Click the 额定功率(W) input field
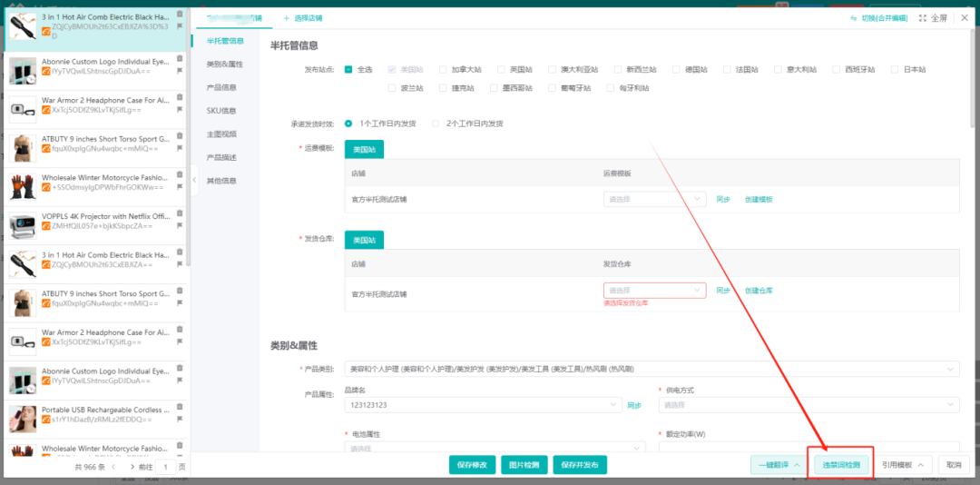980x485 pixels. (809, 447)
